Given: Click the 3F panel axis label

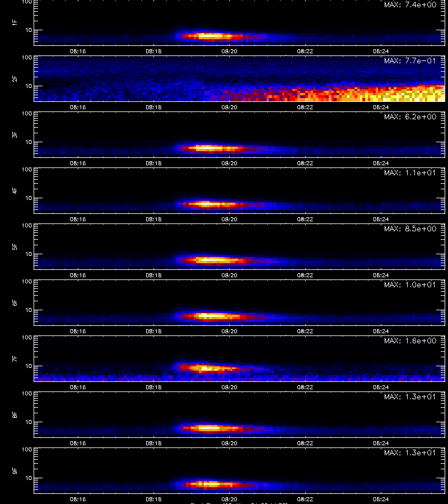Looking at the screenshot, I should coord(15,134).
